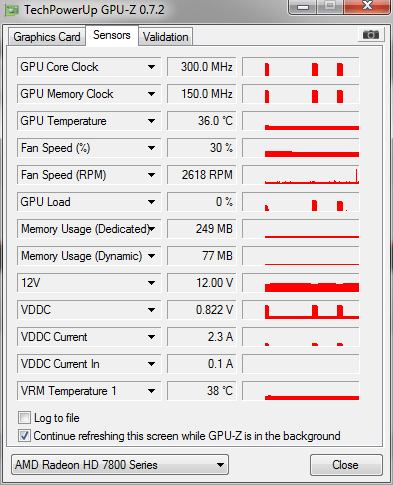The height and width of the screenshot is (485, 393).
Task: Uncheck Continue refreshing in background option
Action: 24,436
